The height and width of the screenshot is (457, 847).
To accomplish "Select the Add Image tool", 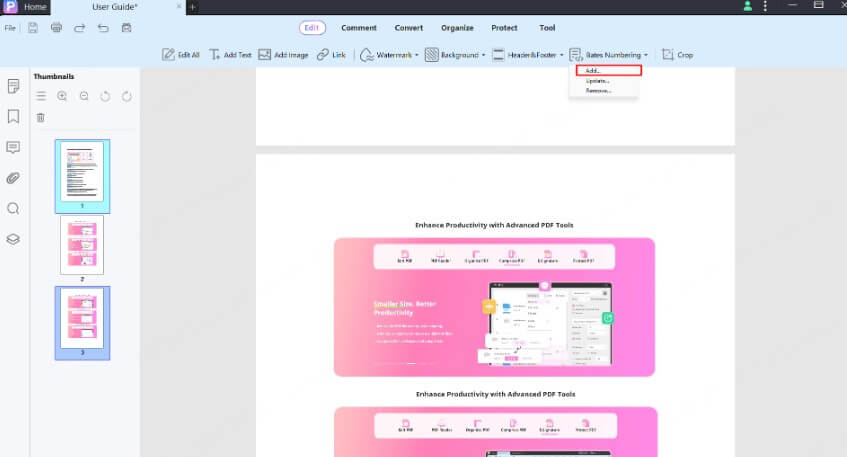I will click(x=283, y=55).
